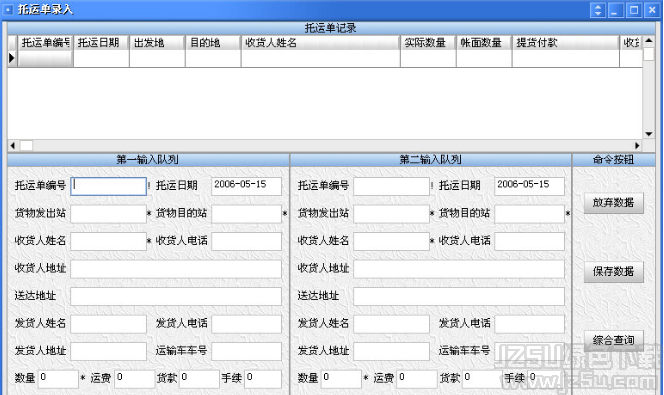Click first queue 数量 field
Screen dimensions: 664x395
[x=58, y=379]
